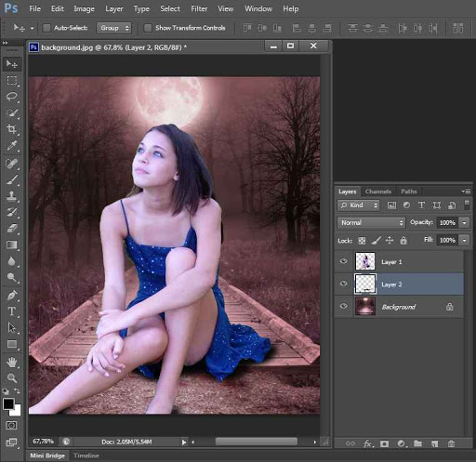Open the Filter menu
This screenshot has width=476, height=462.
click(x=199, y=8)
